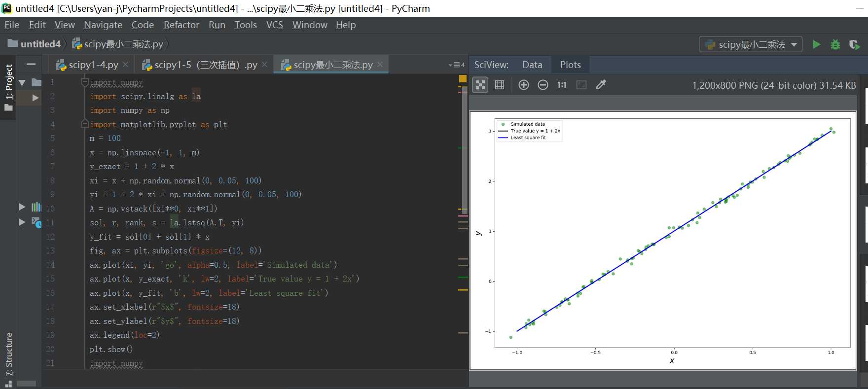
Task: Click the 'plt.show()' code line
Action: point(111,349)
